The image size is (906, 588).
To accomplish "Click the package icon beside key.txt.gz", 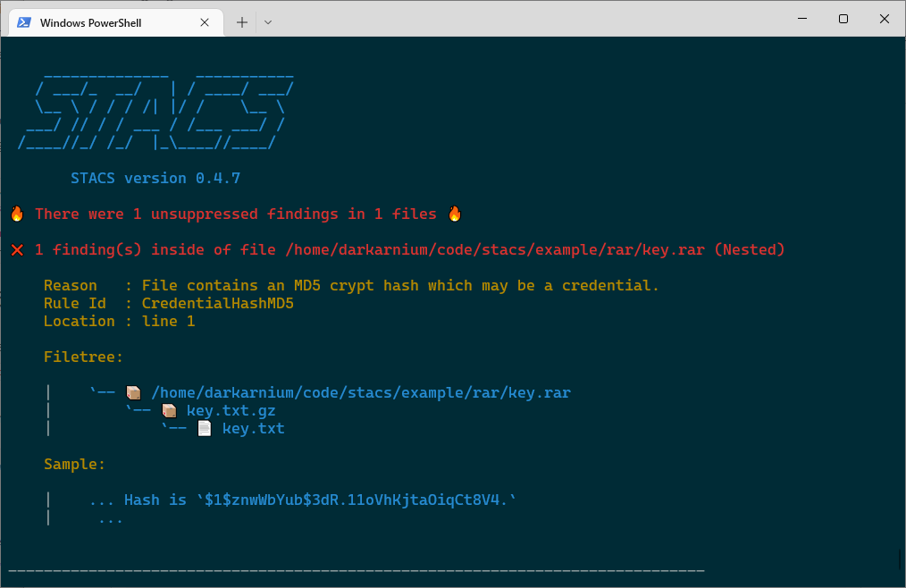I will click(169, 411).
